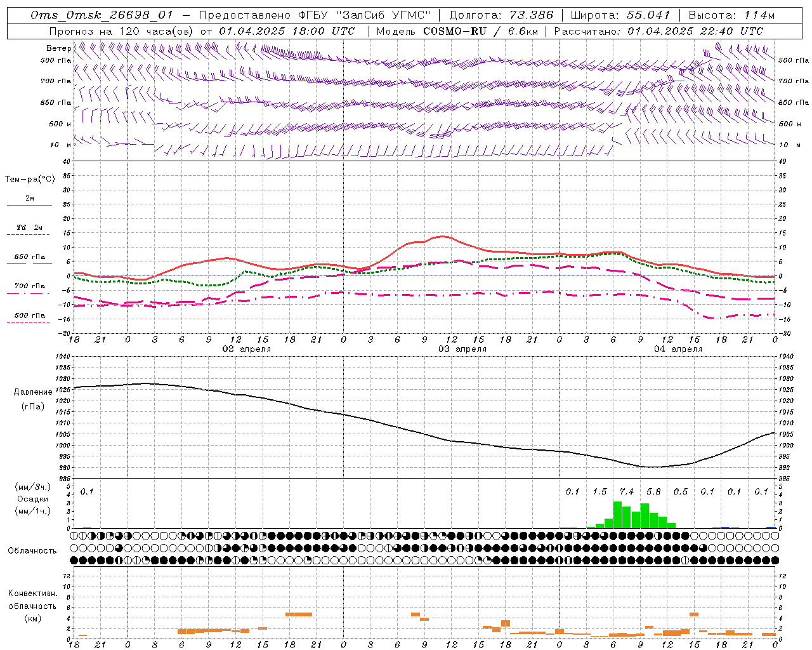Click the Прогноз на 120 часа(ов) text
The image size is (812, 650).
tap(122, 31)
